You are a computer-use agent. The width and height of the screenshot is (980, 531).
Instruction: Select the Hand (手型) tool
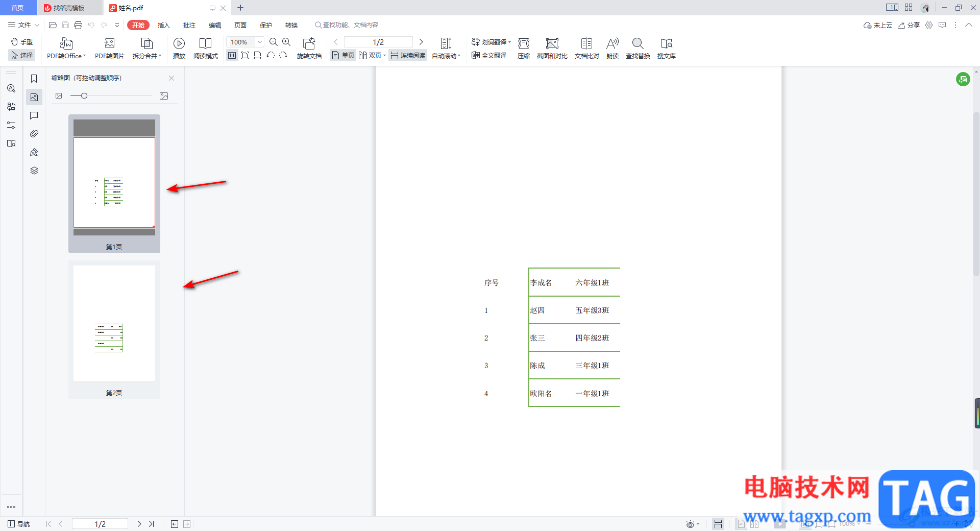tap(22, 42)
